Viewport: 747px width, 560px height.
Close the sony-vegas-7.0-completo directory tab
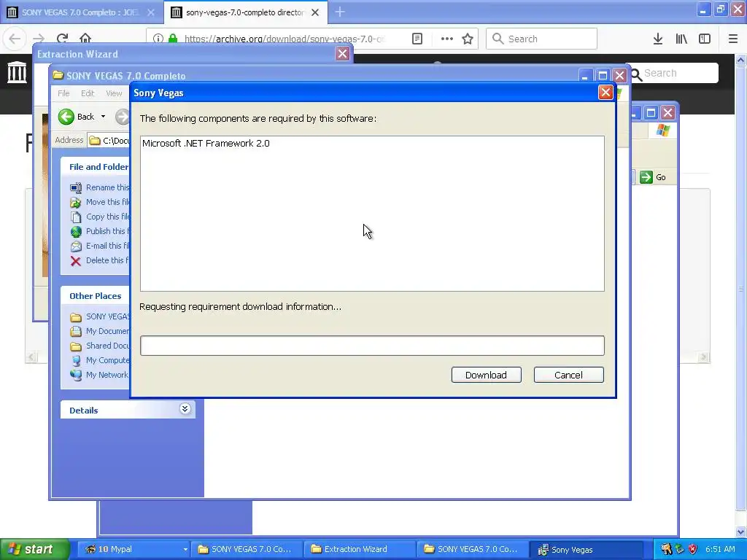coord(315,12)
